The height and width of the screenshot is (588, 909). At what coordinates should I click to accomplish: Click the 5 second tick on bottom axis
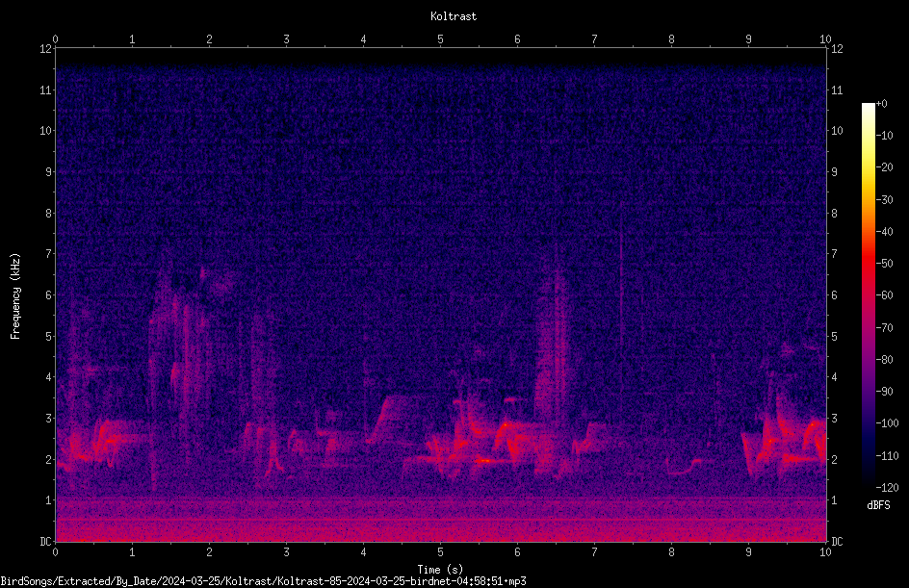click(x=441, y=552)
